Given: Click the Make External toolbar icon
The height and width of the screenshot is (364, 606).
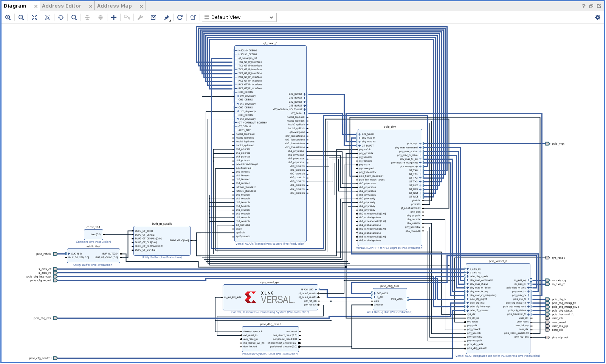Looking at the screenshot, I should click(x=127, y=17).
